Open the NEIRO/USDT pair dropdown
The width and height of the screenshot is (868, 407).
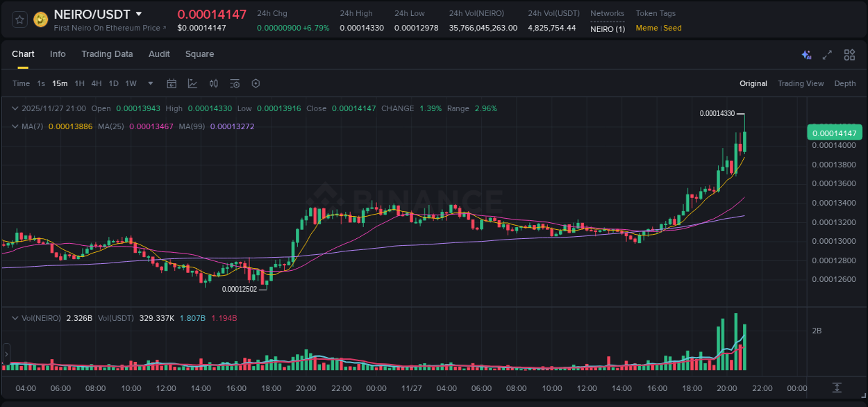(x=139, y=14)
